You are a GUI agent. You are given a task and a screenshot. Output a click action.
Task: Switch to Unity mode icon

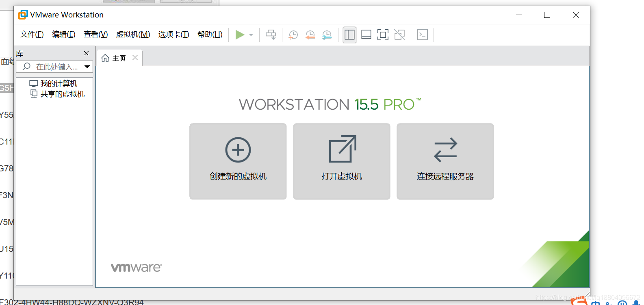[x=400, y=35]
